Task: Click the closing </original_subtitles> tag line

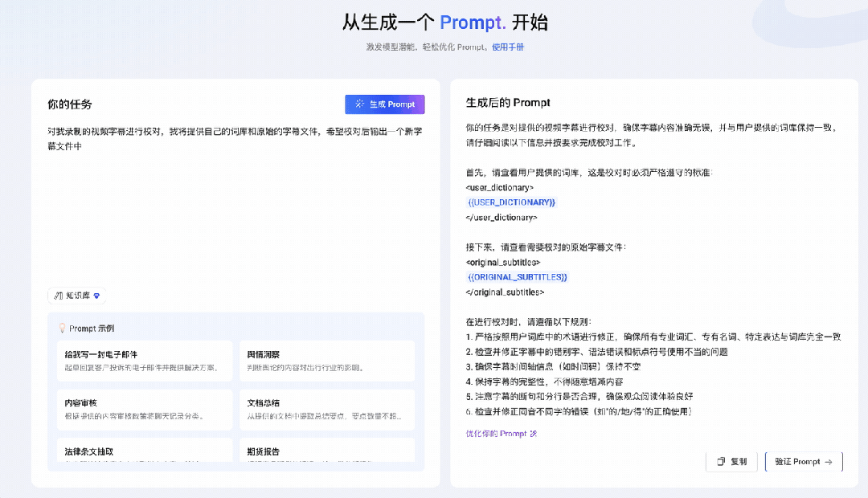Action: pos(505,292)
